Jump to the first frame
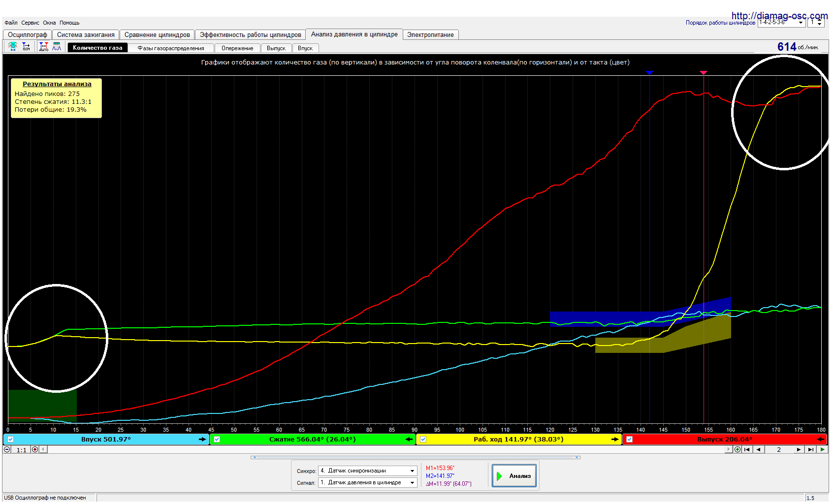 tap(747, 449)
